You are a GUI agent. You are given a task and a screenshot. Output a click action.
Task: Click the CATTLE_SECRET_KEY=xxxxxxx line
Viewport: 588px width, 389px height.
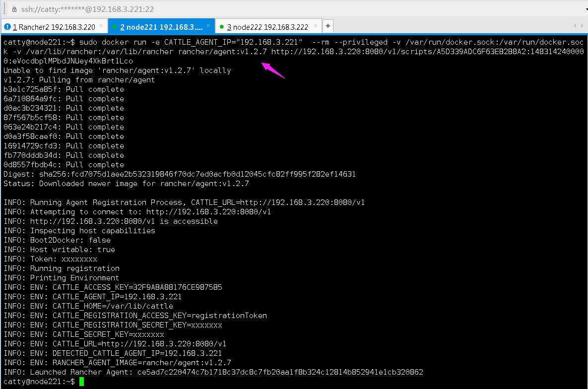click(84, 334)
